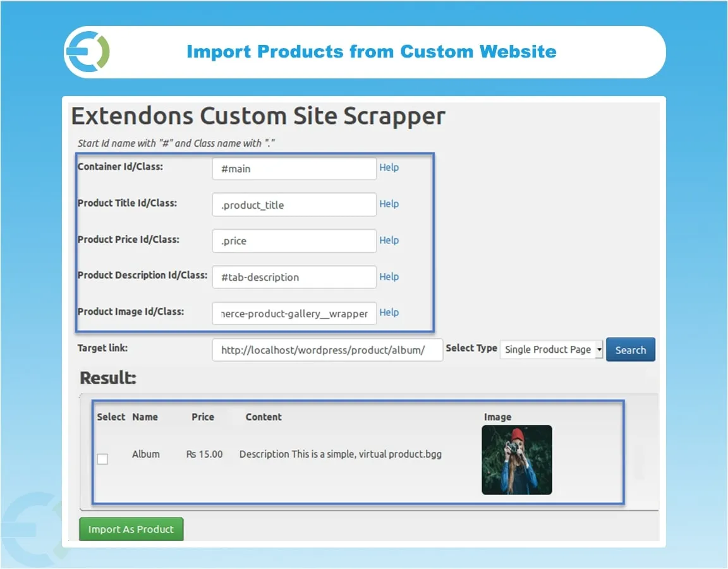This screenshot has width=728, height=569.
Task: Click the 'Content' column header
Action: [264, 417]
